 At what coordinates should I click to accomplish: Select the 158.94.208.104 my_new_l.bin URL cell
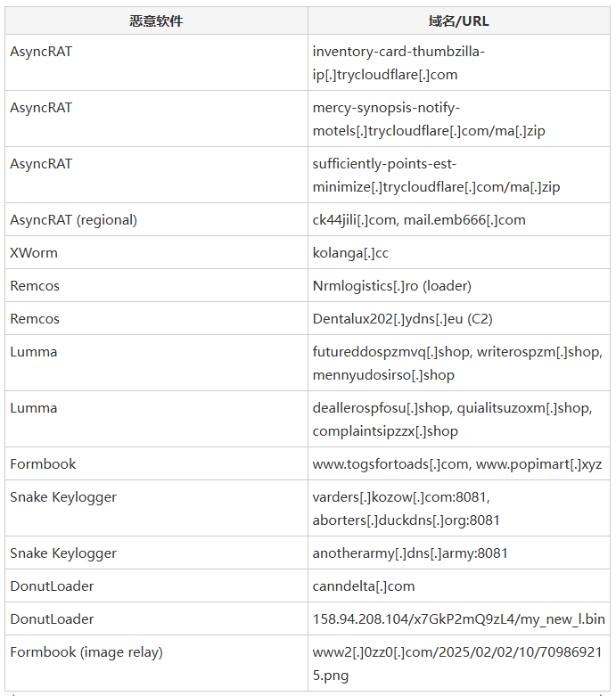click(459, 618)
